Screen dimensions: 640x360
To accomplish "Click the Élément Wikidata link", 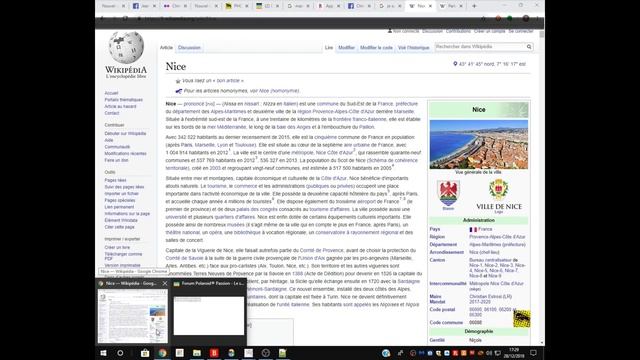I will pyautogui.click(x=121, y=220).
